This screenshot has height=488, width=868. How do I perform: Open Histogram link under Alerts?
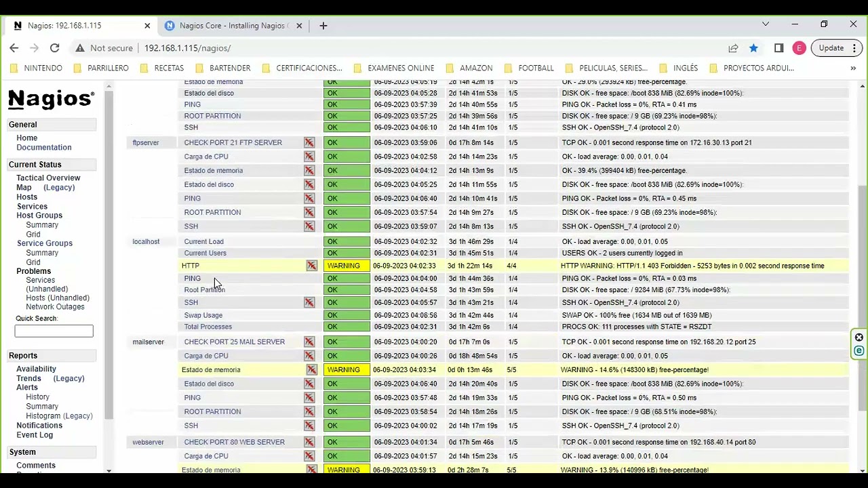(43, 416)
